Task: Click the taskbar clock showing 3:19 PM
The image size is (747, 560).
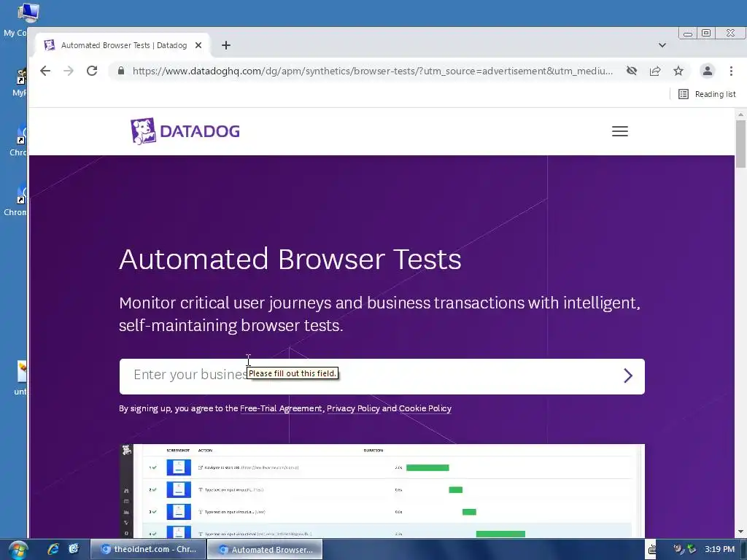Action: point(720,549)
